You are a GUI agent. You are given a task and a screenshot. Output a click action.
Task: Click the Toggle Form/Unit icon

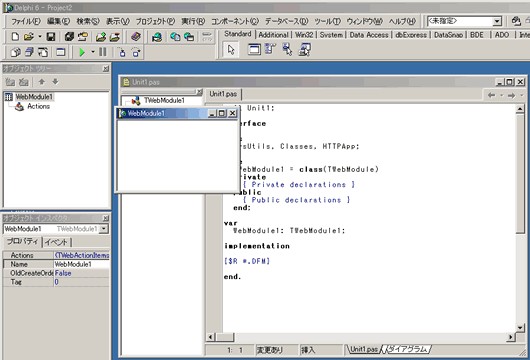point(43,52)
